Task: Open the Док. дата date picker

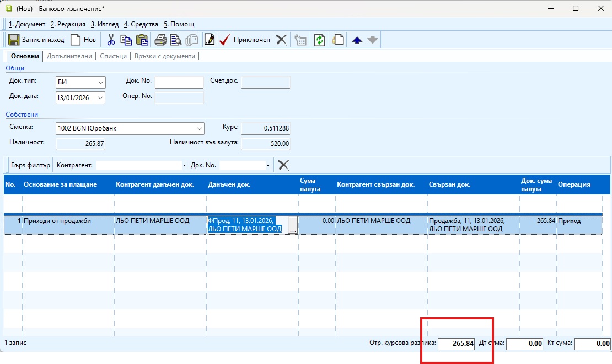Action: click(100, 98)
